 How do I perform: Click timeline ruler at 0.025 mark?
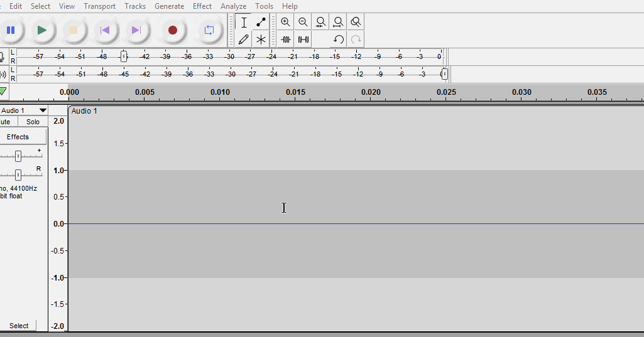(447, 92)
